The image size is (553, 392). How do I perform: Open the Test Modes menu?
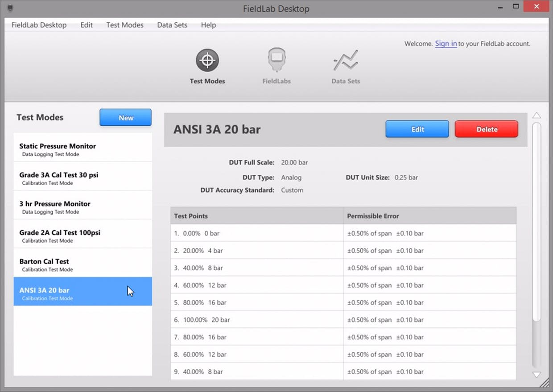(x=125, y=25)
